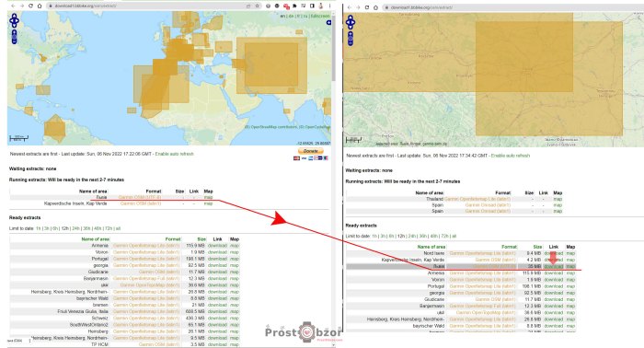Viewport: 644px width, 348px height.
Task: Switch the left page language to de
Action: coord(291,16)
